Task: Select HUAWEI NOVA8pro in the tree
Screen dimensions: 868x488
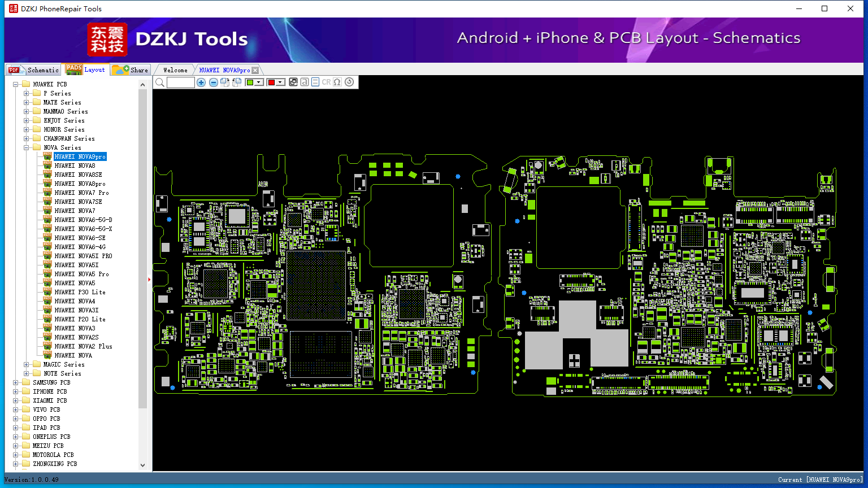Action: tap(80, 184)
